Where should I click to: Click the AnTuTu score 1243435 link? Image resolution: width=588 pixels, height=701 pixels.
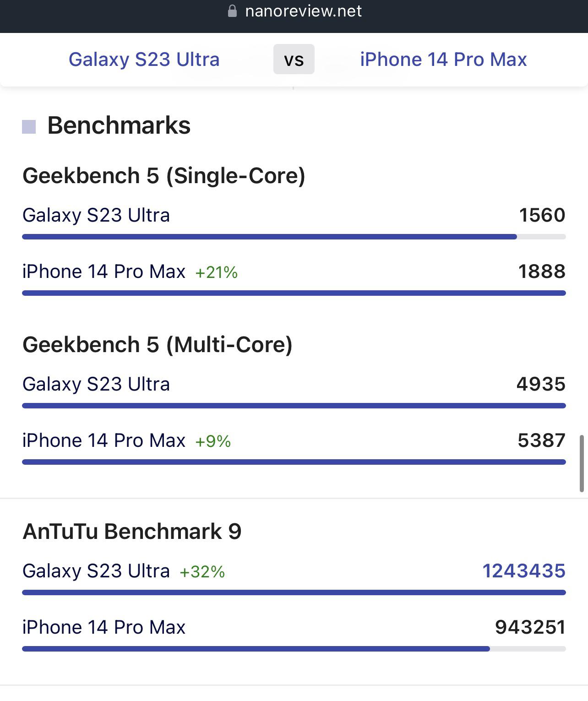524,571
